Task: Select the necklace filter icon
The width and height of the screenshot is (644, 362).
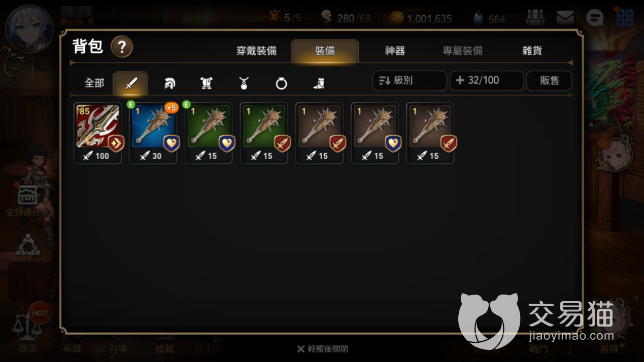Action: (x=244, y=83)
